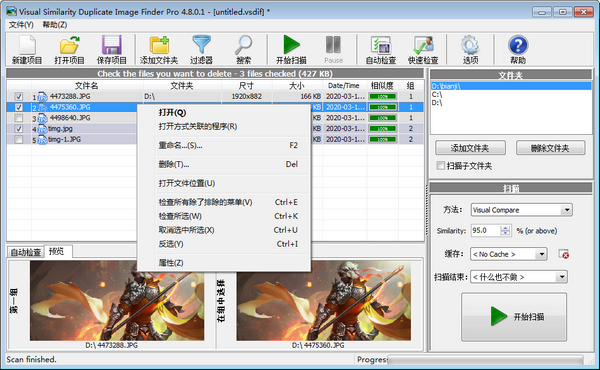Sort by the 尺寸 column header
The width and height of the screenshot is (600, 370).
coord(246,86)
